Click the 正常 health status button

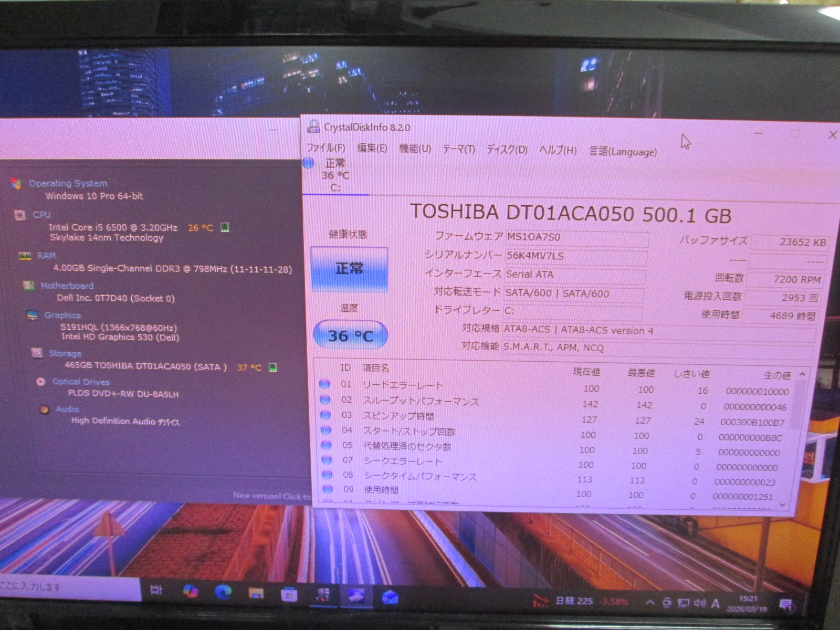[x=349, y=269]
